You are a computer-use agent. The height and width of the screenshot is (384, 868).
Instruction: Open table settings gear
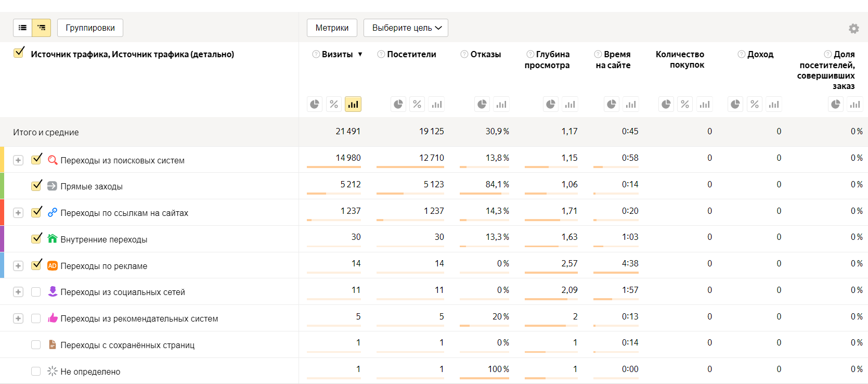[x=853, y=29]
